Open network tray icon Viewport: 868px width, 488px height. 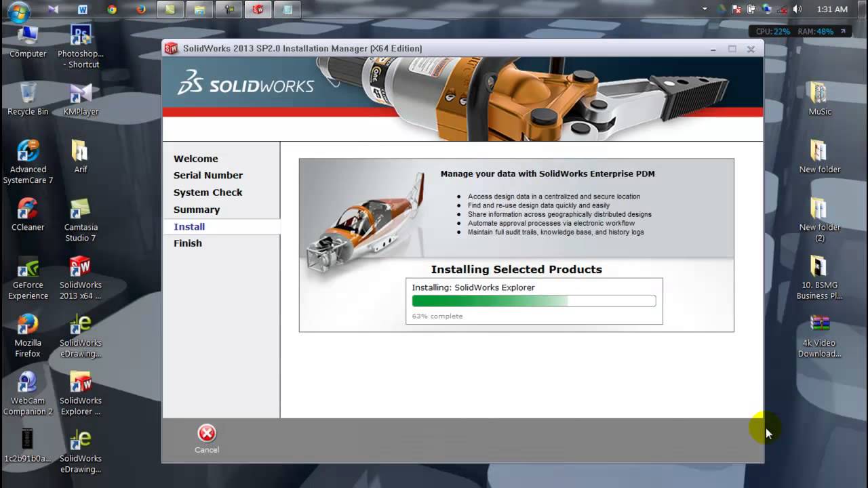click(767, 9)
